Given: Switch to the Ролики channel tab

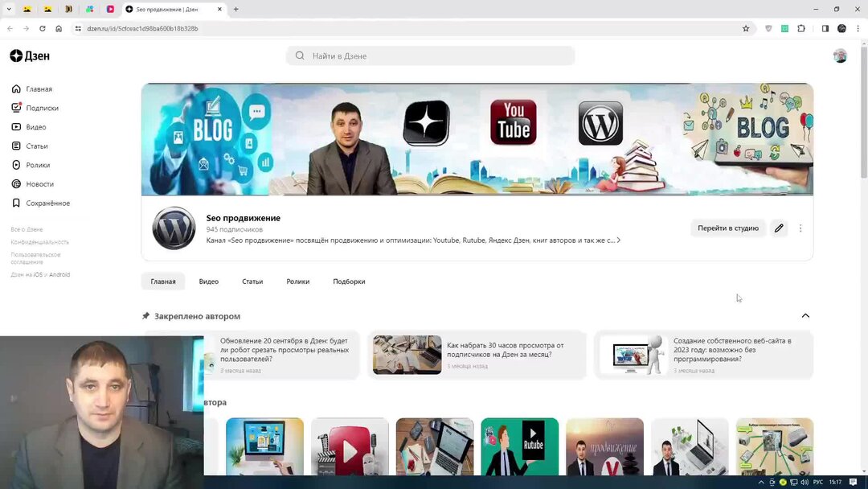Looking at the screenshot, I should tap(298, 281).
